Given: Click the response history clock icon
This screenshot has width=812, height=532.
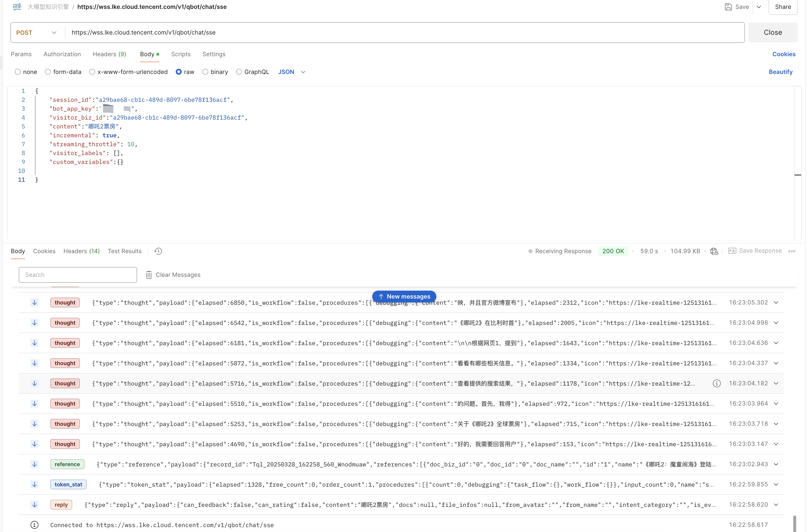Looking at the screenshot, I should tap(158, 251).
